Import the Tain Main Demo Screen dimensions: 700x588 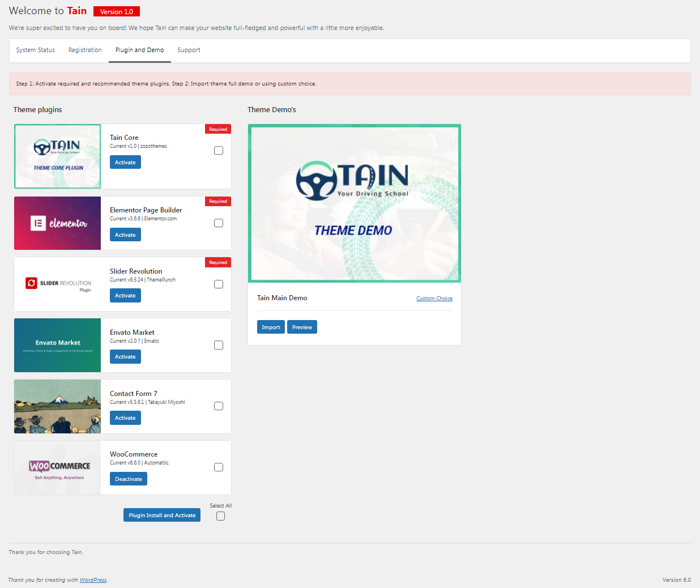click(271, 327)
